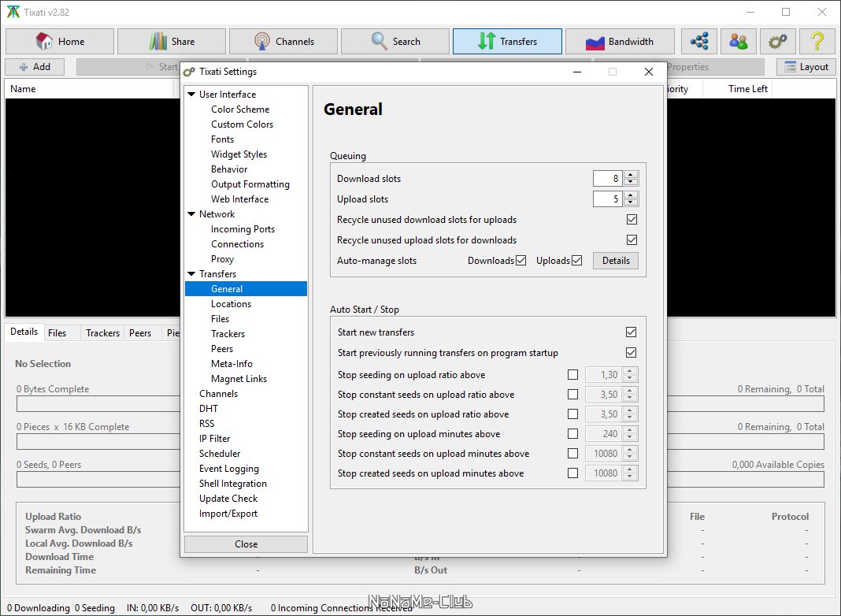The height and width of the screenshot is (616, 841).
Task: Collapse the User Interface tree node
Action: (x=191, y=94)
